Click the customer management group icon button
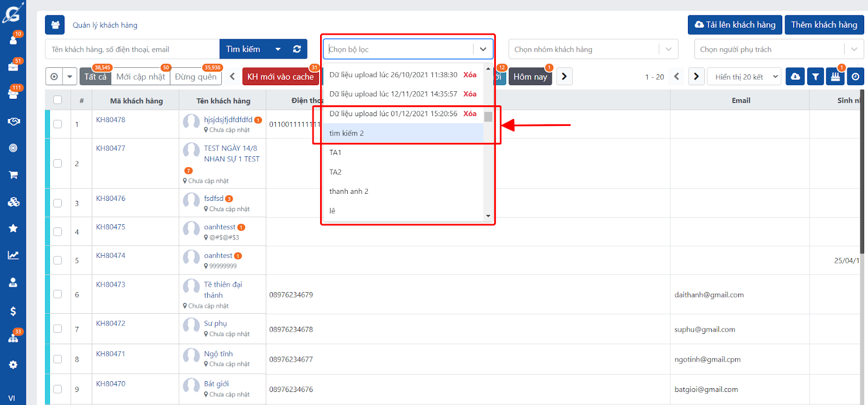 coord(54,25)
